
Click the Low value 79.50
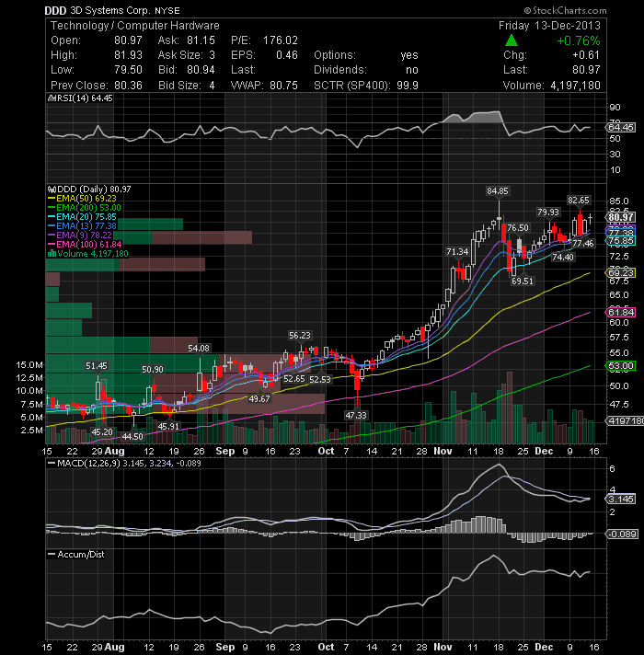click(128, 70)
